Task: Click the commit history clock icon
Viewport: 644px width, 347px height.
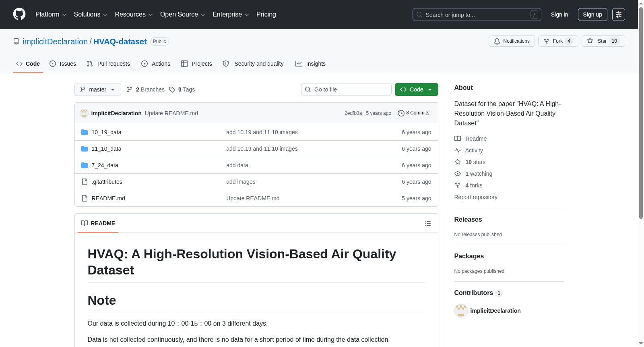Action: [401, 113]
